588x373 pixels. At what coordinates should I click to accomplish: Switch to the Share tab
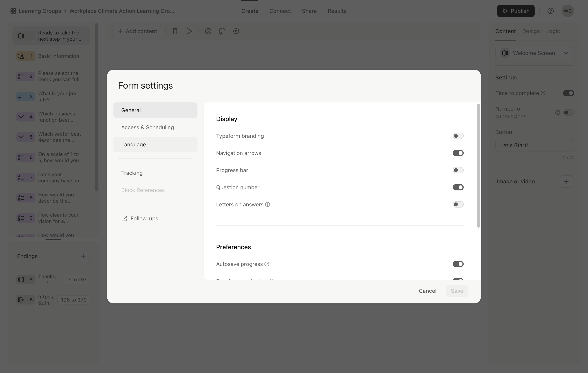pyautogui.click(x=309, y=11)
